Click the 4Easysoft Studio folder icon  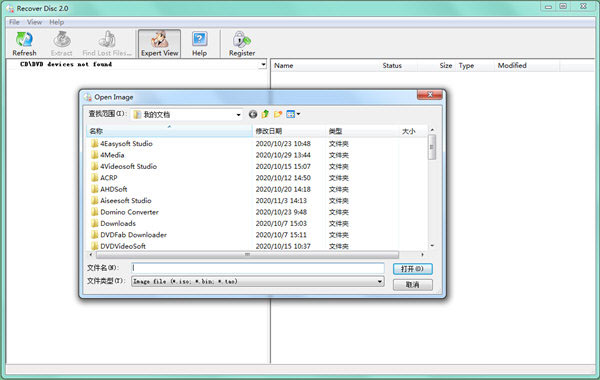95,144
